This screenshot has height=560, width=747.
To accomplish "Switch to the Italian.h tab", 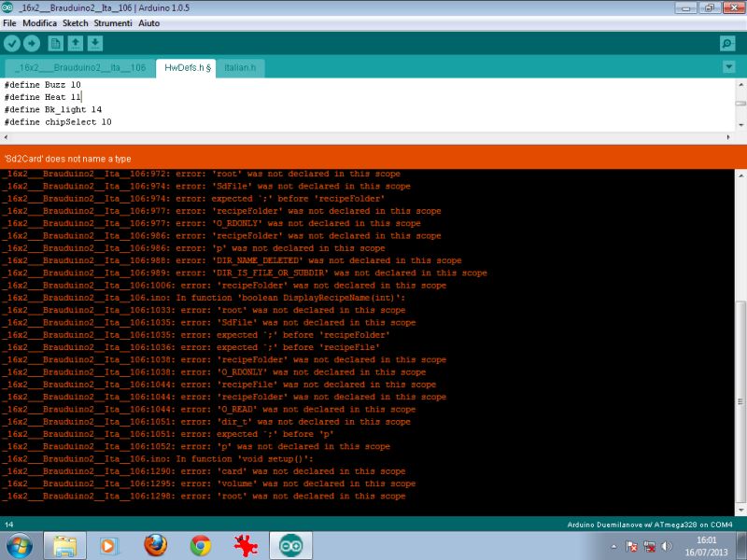I will coord(240,67).
